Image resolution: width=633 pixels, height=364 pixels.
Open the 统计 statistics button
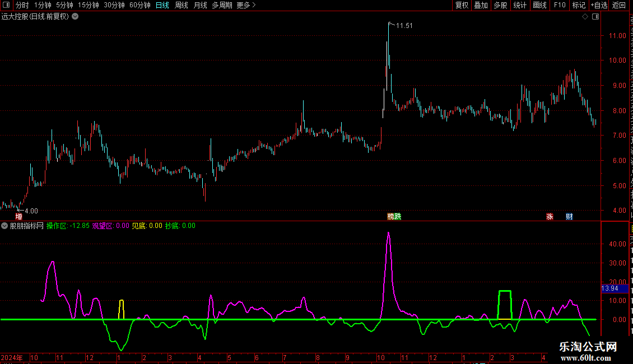point(519,5)
